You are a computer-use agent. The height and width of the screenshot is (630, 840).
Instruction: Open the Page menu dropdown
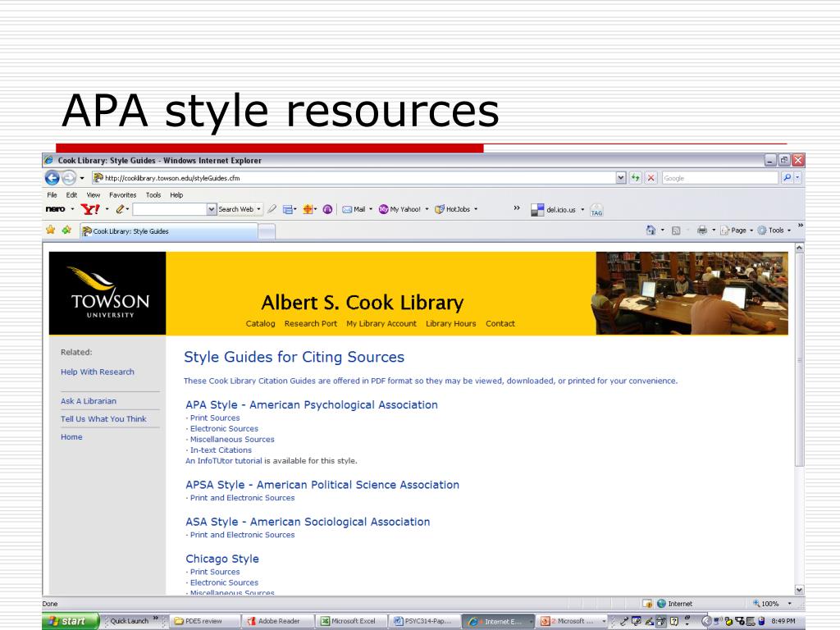737,231
